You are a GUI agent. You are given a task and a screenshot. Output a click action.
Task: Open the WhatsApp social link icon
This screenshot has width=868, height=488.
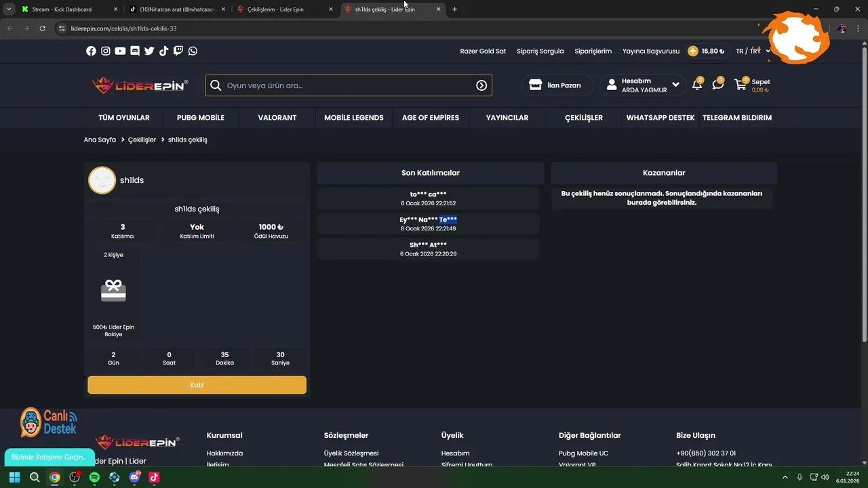193,51
